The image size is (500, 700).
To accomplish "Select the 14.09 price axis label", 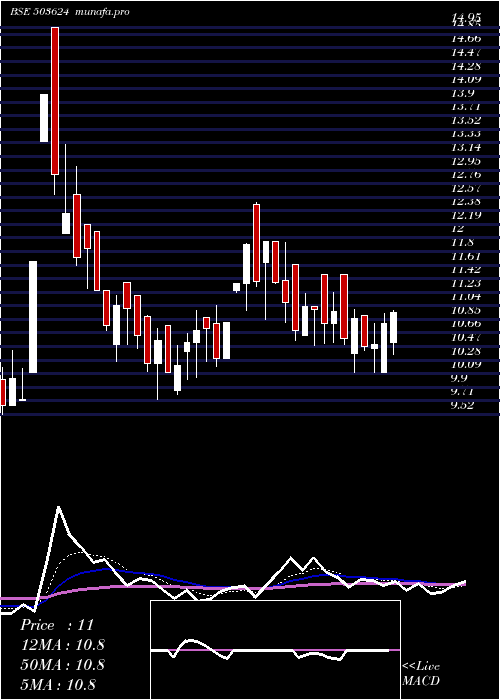I will click(x=466, y=79).
